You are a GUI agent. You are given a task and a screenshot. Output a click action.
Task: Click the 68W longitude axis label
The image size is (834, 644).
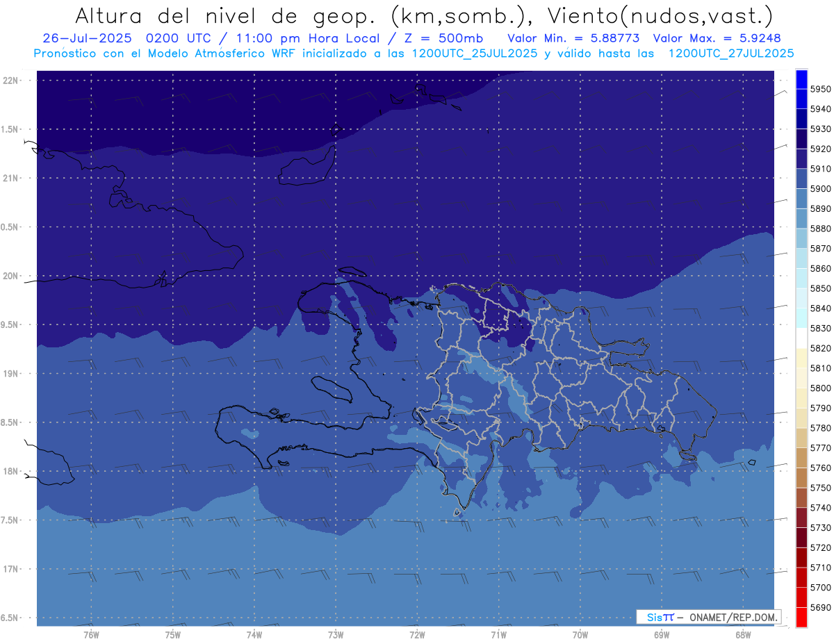pos(742,635)
